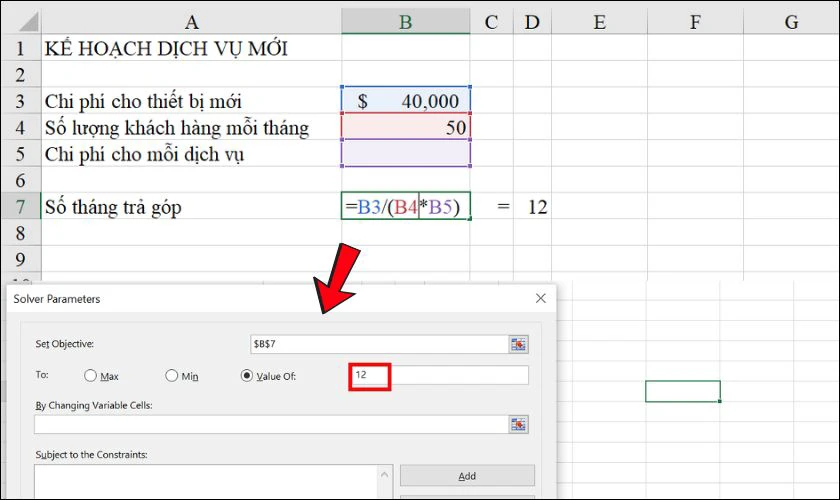This screenshot has width=840, height=500.
Task: Click formula cell B7 with =B3/(B4*B5)
Action: click(x=406, y=206)
